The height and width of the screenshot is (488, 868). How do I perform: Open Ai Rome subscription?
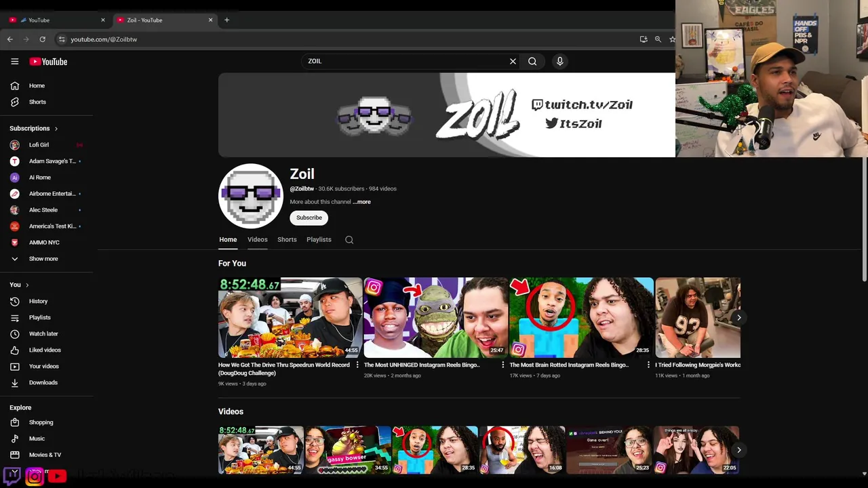pos(47,177)
